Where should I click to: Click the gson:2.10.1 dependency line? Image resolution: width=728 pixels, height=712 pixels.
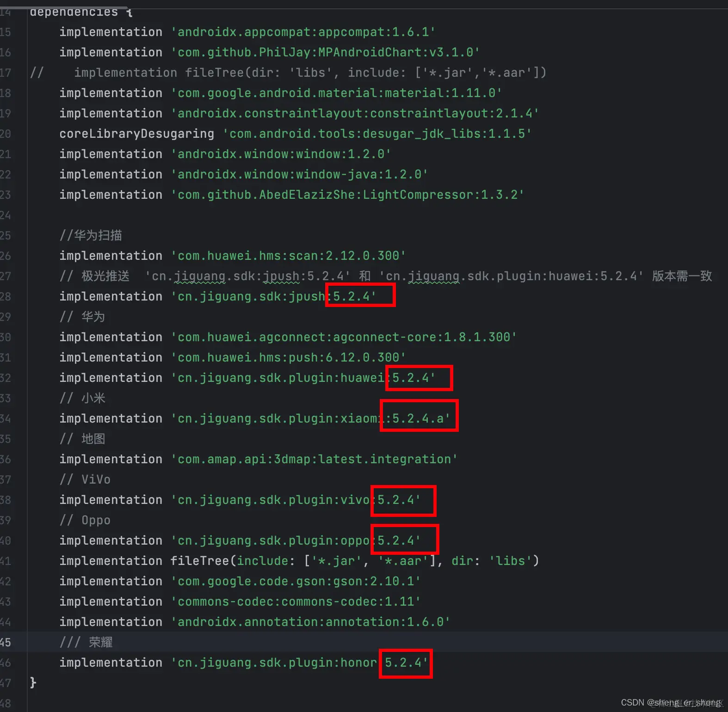240,581
